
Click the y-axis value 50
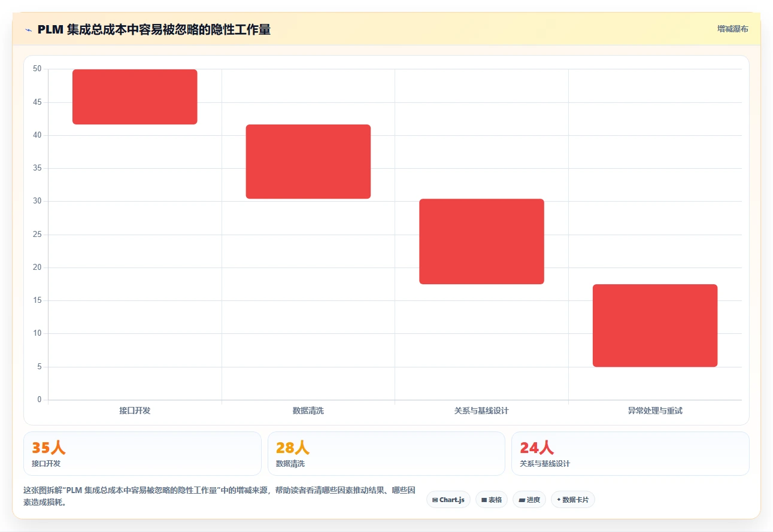pyautogui.click(x=37, y=69)
